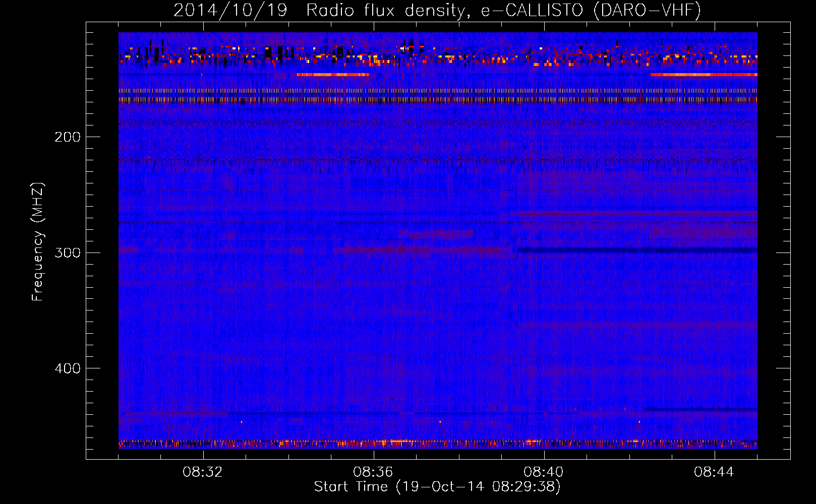Click the "Frequency (MHZ)" axis label
816x504 pixels.
38,242
